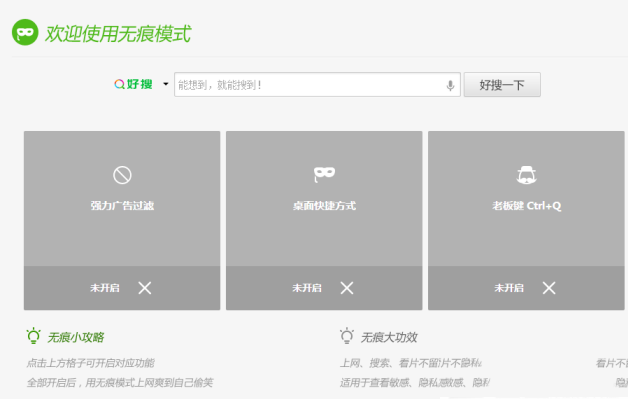The height and width of the screenshot is (399, 628).
Task: Click the 好搜一下 search button
Action: point(502,85)
